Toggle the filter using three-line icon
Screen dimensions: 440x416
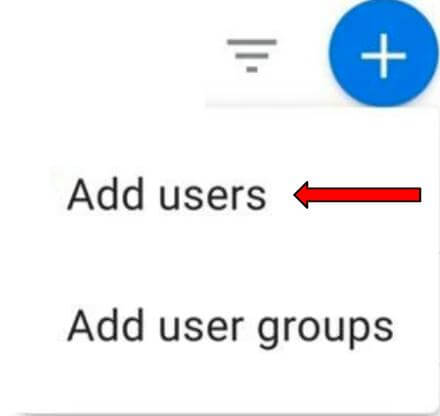252,56
